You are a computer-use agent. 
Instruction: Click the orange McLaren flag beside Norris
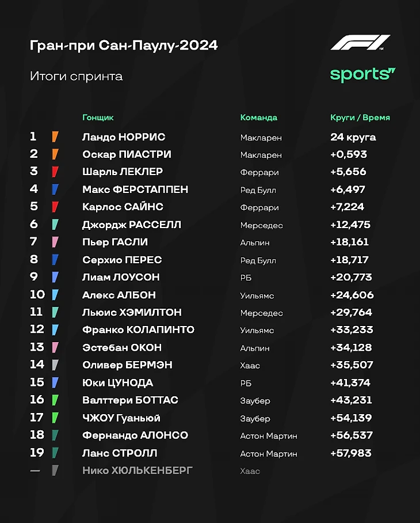[55, 137]
